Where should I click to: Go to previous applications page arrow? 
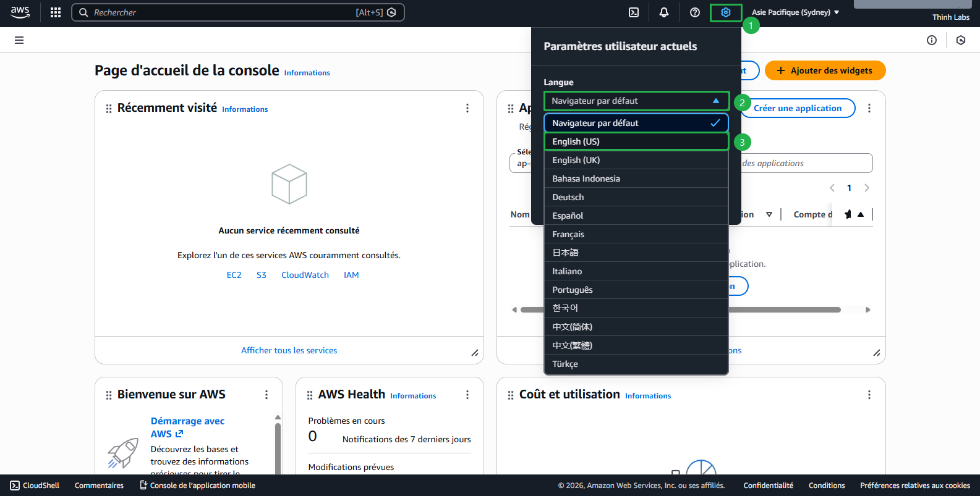click(832, 188)
